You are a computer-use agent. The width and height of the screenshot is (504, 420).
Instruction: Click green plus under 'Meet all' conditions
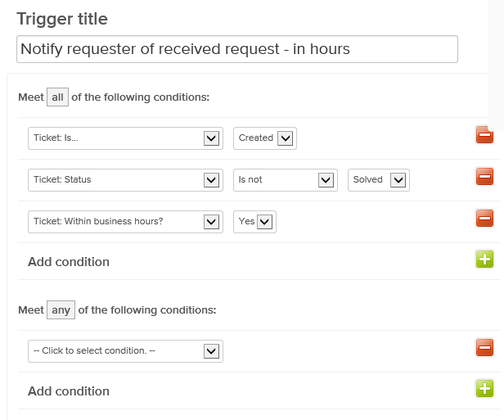click(484, 260)
